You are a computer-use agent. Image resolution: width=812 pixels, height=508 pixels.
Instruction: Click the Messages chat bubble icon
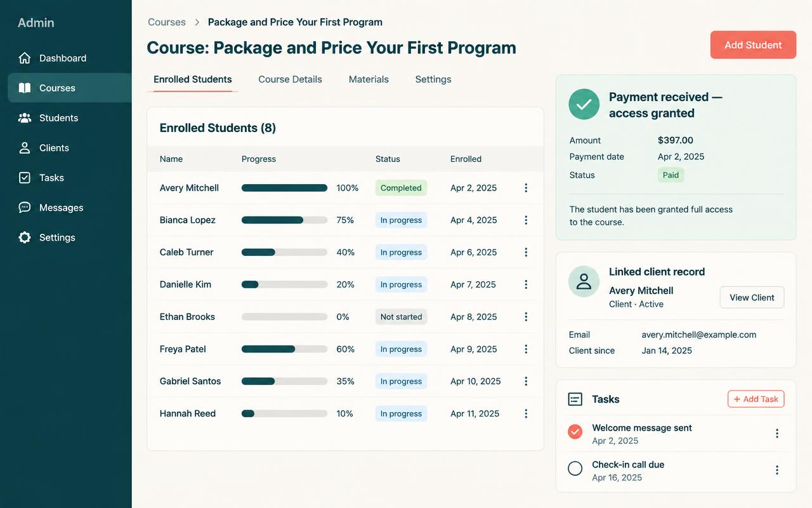point(25,208)
